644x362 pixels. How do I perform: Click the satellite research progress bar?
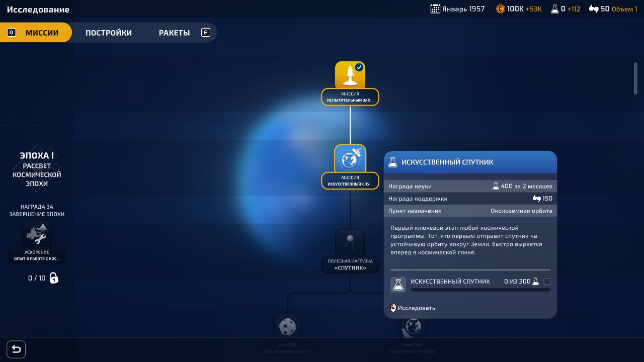(x=480, y=290)
